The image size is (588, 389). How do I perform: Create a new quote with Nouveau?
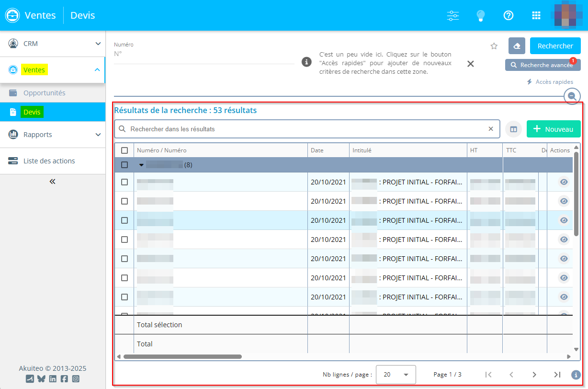[x=553, y=129]
